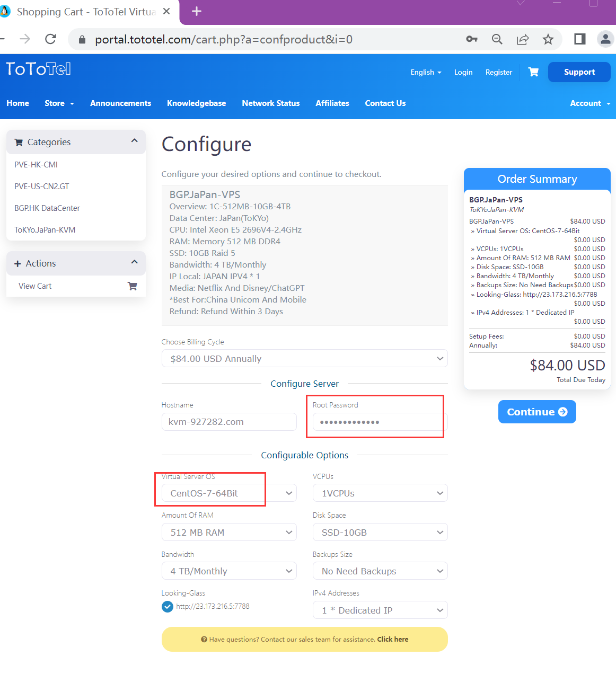Open the VCPUs dropdown
This screenshot has height=692, width=616.
pos(380,493)
